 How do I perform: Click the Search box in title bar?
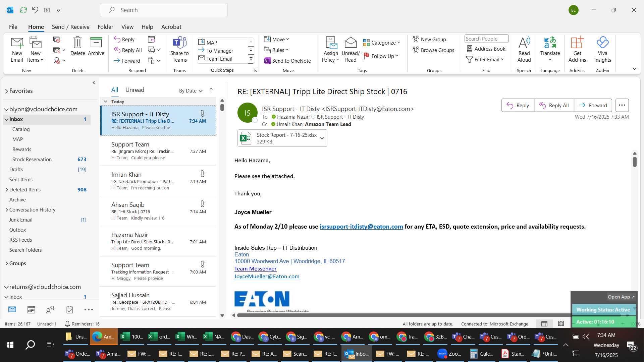(164, 10)
